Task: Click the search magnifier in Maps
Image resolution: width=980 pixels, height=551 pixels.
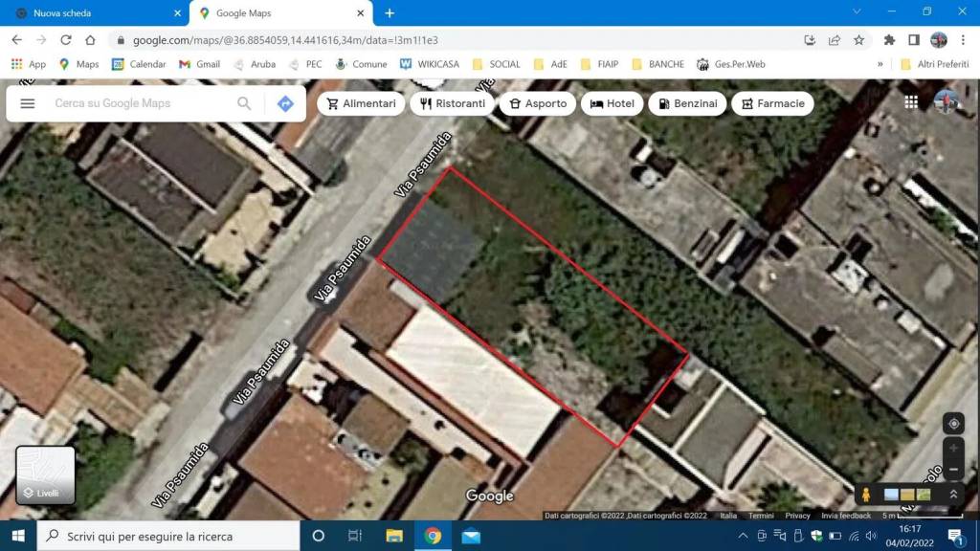Action: click(244, 103)
